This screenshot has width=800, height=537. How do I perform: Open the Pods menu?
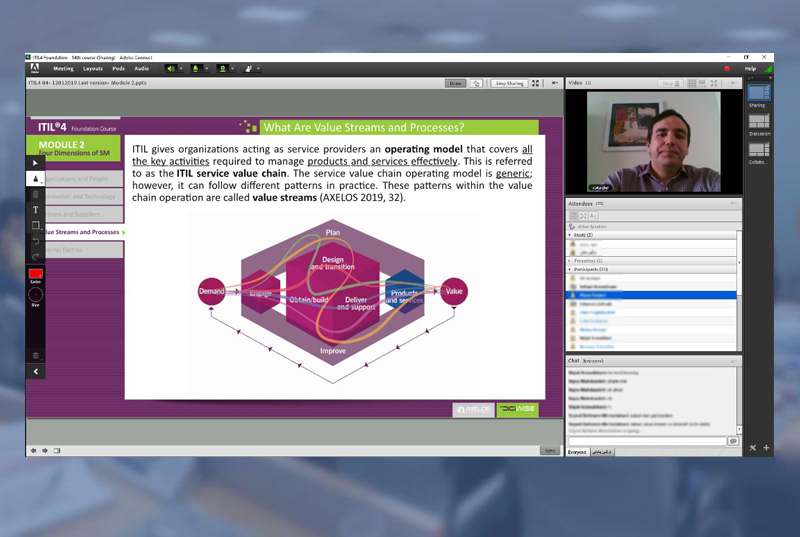[118, 68]
